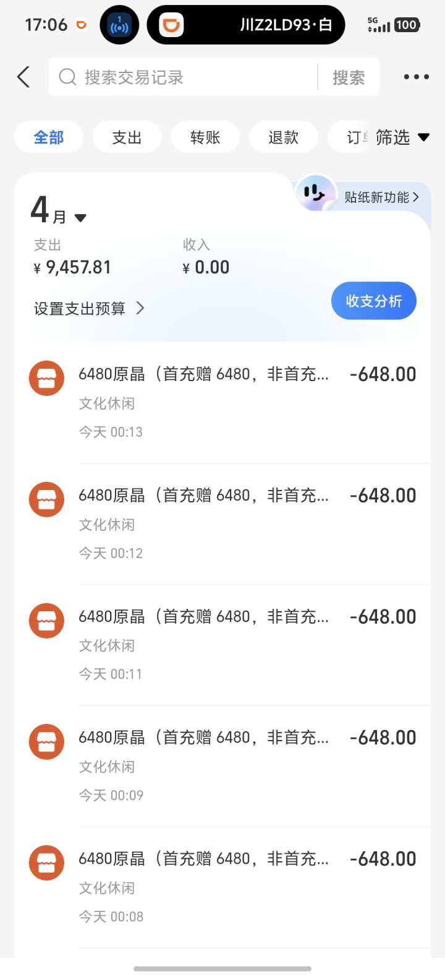The width and height of the screenshot is (445, 980).
Task: Tap merchant icon of 00:13 transaction
Action: point(46,378)
